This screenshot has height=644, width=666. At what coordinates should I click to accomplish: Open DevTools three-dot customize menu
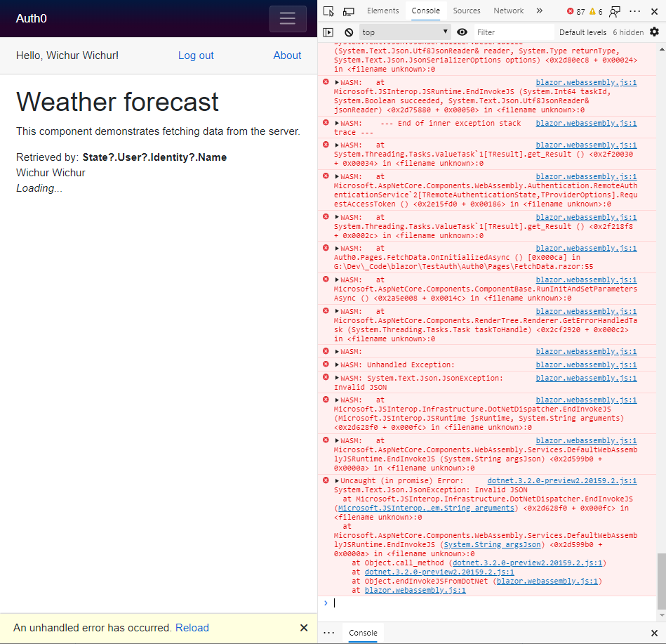click(634, 11)
